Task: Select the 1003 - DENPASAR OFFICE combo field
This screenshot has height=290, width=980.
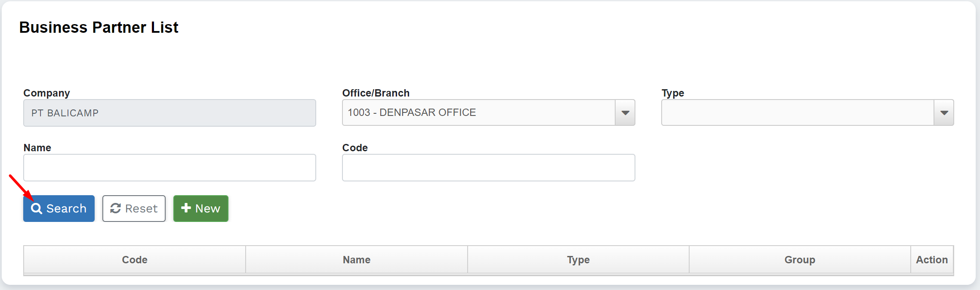Action: coord(478,113)
